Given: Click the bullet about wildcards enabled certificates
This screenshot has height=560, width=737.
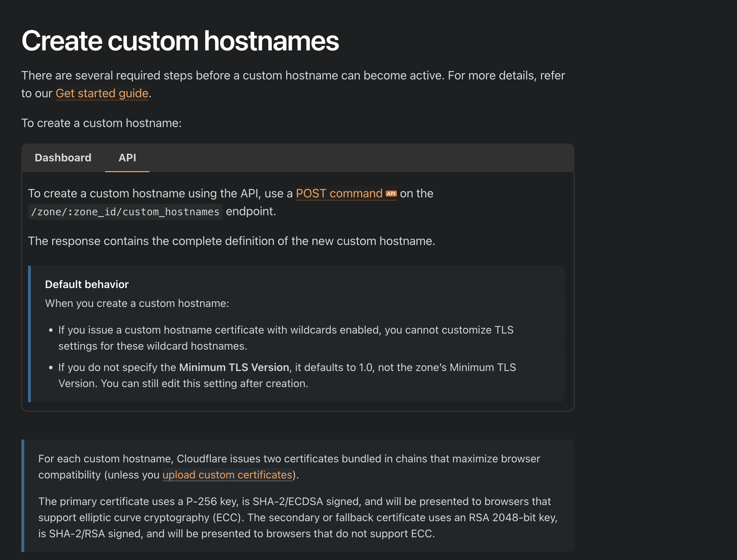Looking at the screenshot, I should point(285,330).
